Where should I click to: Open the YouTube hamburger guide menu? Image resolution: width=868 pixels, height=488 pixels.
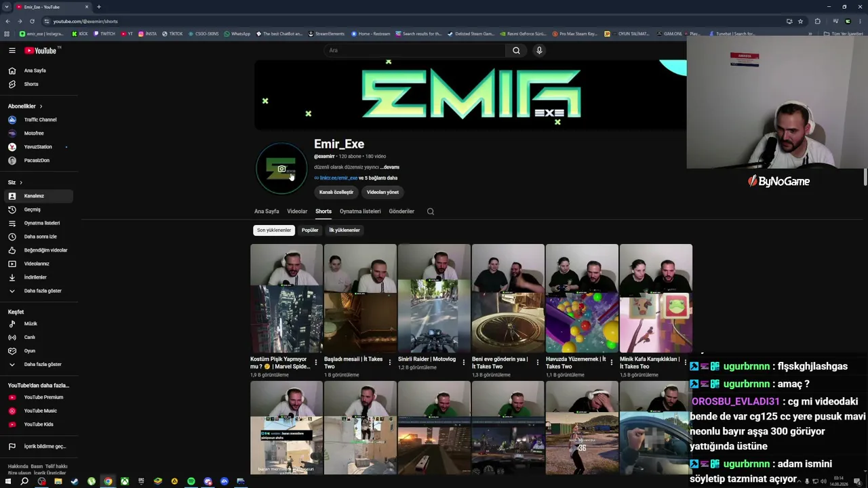point(12,50)
